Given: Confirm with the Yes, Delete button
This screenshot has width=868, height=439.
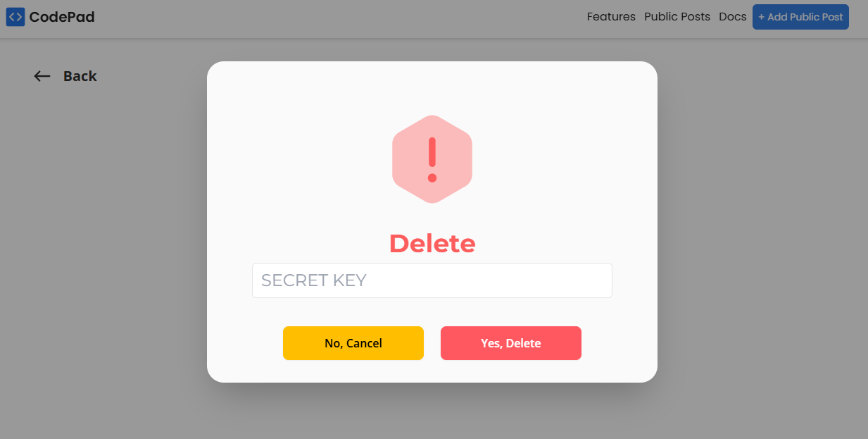Looking at the screenshot, I should [x=511, y=343].
